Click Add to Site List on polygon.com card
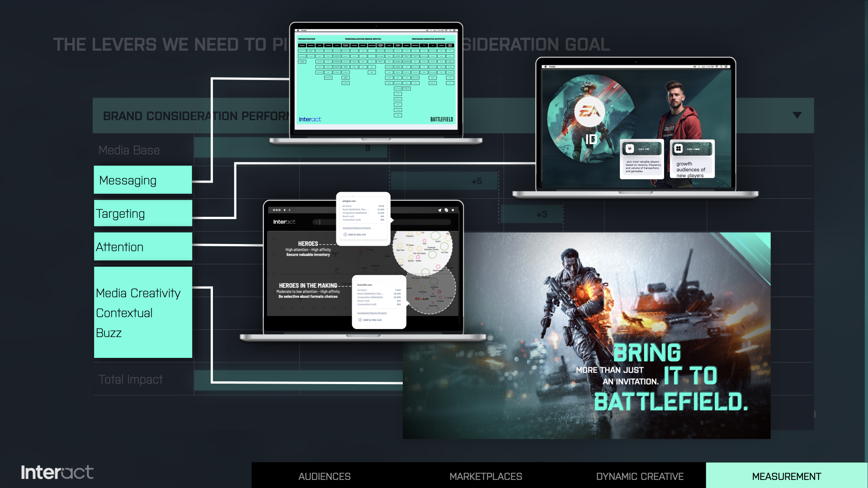 [x=355, y=235]
